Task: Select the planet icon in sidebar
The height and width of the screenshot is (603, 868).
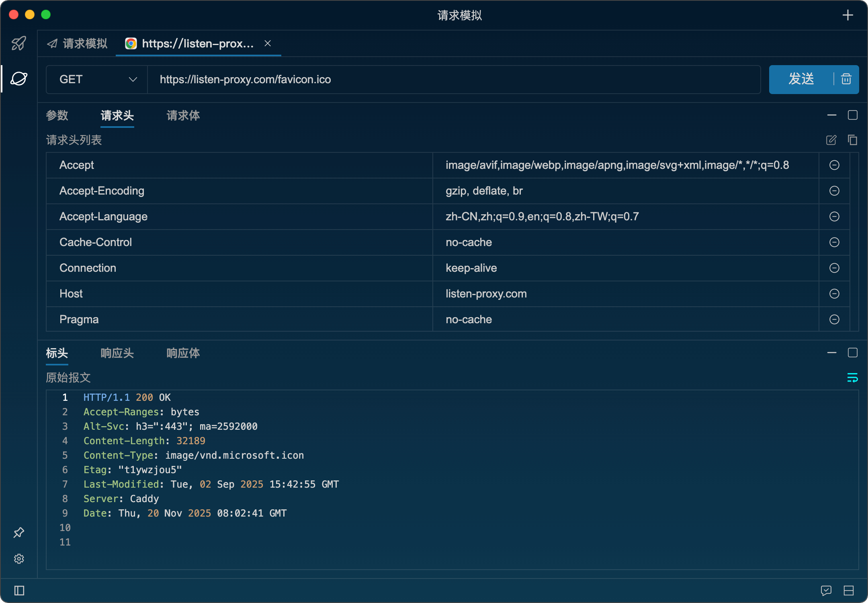Action: [x=19, y=79]
